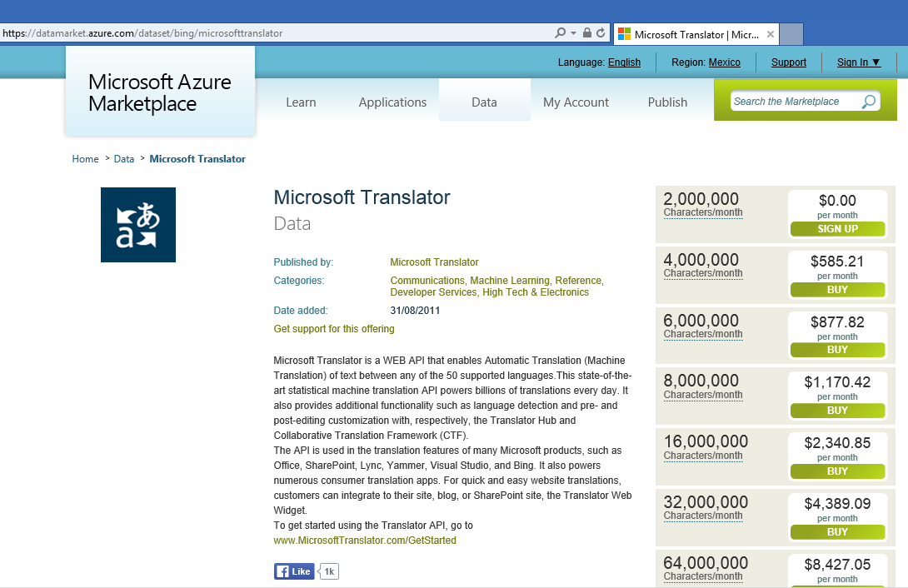
Task: Click the Microsoft Translator page heading
Action: click(x=362, y=197)
